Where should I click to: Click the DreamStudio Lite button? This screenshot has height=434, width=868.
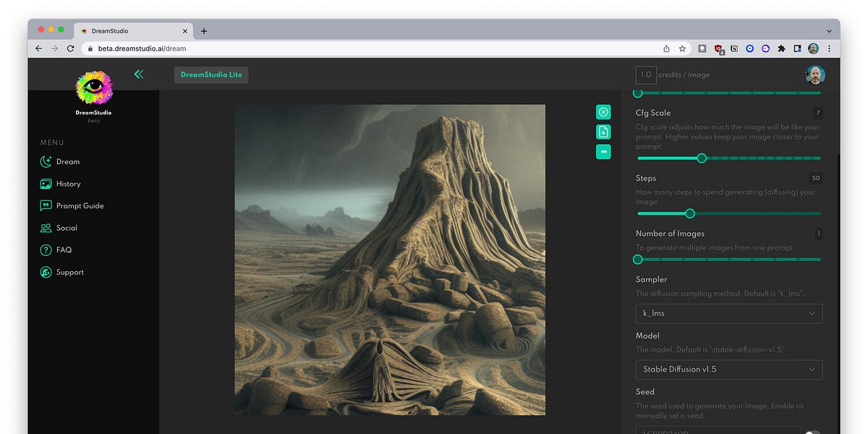click(210, 75)
